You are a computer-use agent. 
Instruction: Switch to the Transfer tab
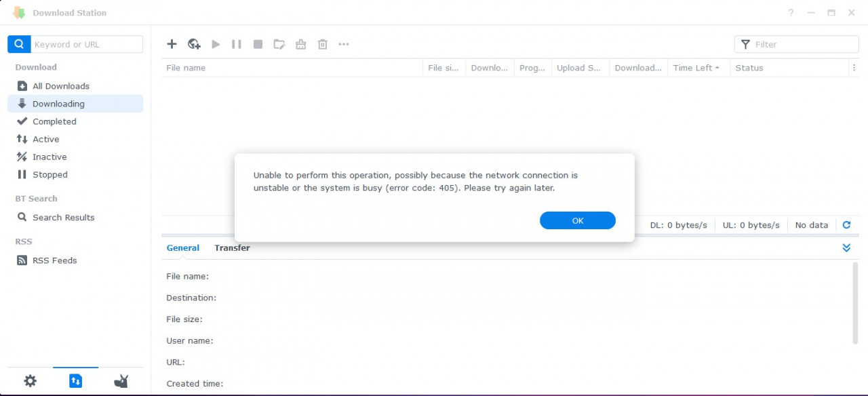point(232,248)
